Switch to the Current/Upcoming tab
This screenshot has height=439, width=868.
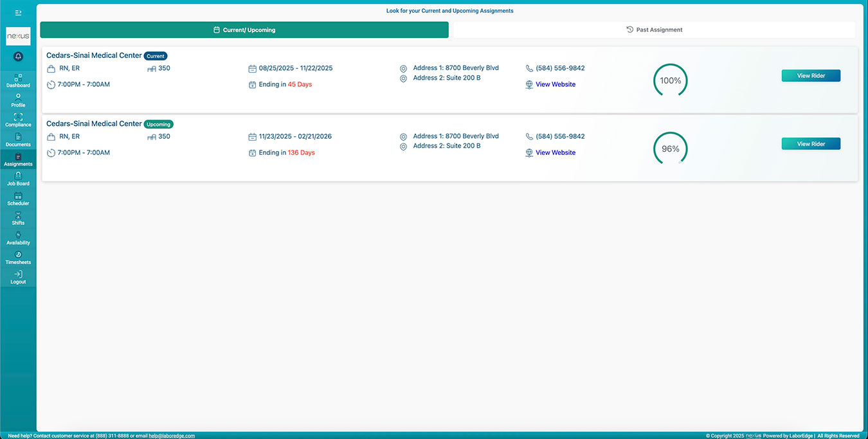pyautogui.click(x=244, y=30)
